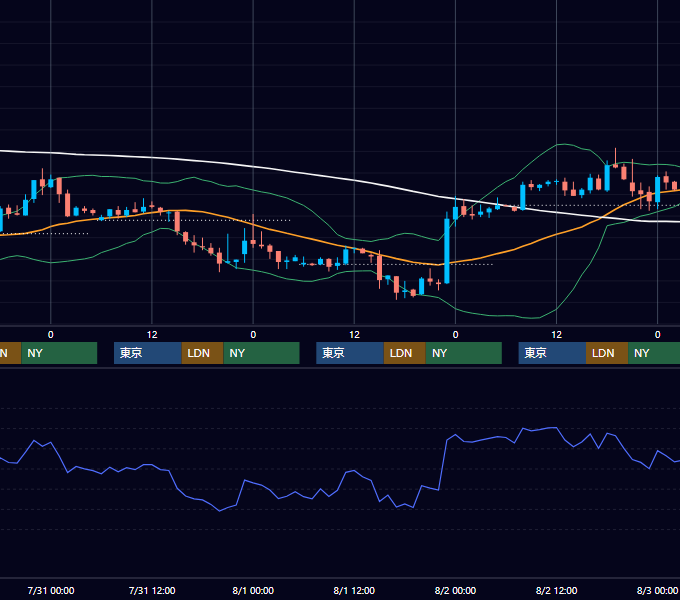Select the 東京 session bar for 7/31

tap(147, 353)
